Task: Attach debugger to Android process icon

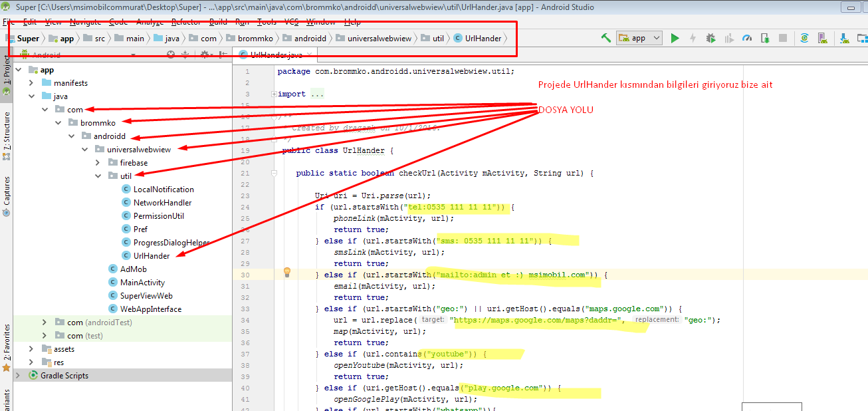Action: 765,38
